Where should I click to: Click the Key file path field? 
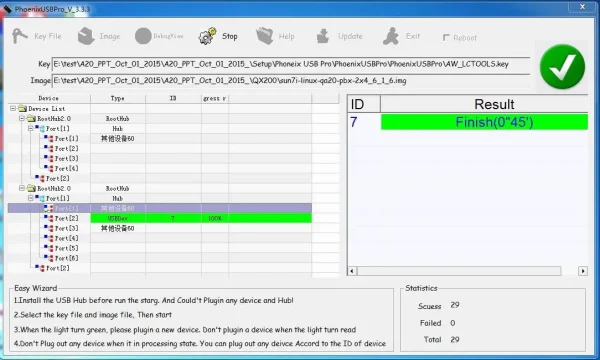(x=291, y=64)
